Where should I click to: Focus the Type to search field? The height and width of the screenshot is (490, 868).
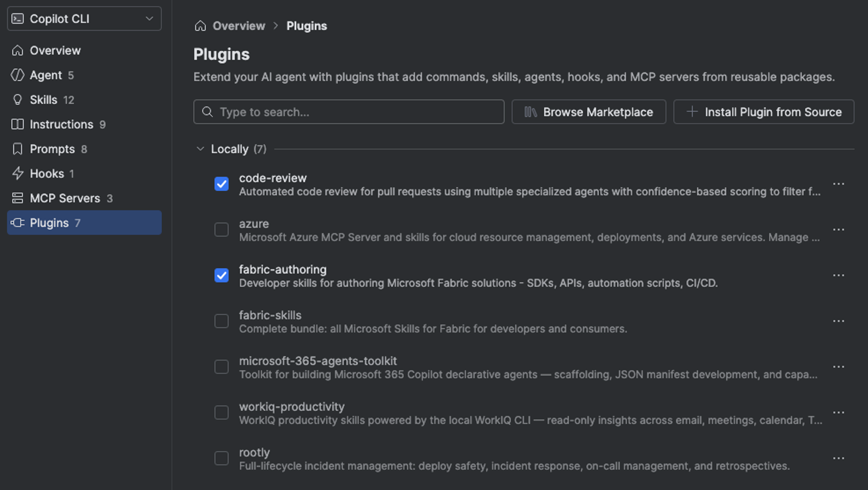tap(349, 112)
